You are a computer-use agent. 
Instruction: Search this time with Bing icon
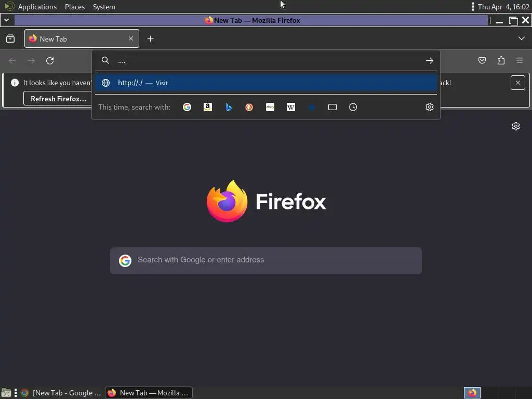[229, 107]
